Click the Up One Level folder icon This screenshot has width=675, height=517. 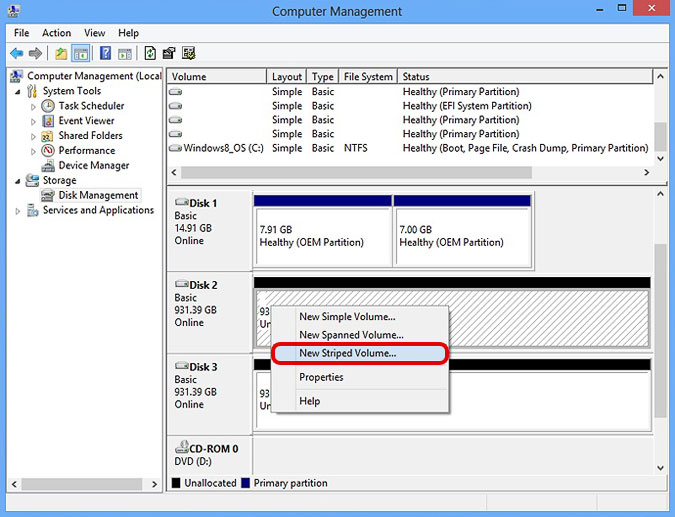tap(61, 53)
